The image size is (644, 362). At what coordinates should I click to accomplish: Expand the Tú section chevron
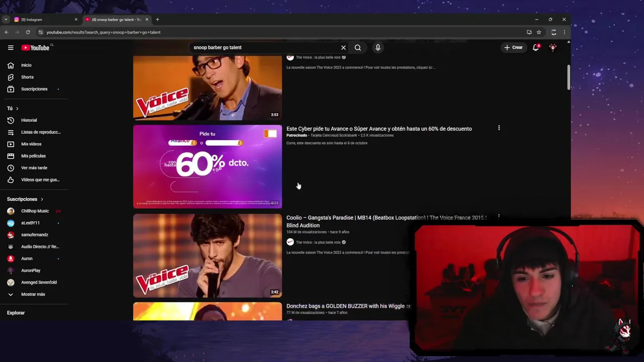[17, 109]
